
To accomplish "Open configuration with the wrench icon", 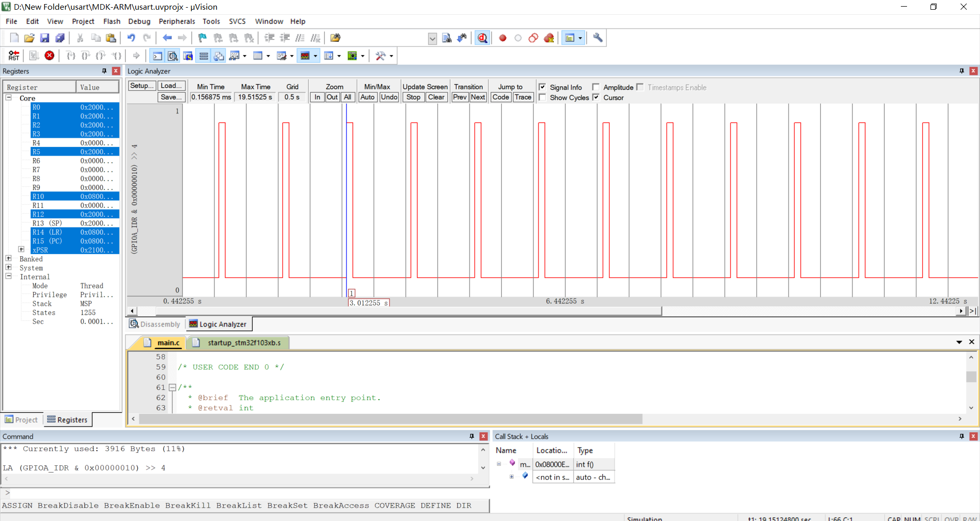I will coord(598,38).
